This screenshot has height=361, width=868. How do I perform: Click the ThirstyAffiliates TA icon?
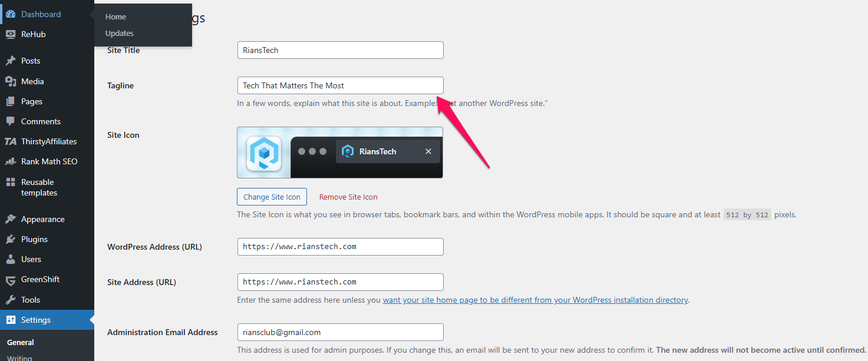click(11, 141)
